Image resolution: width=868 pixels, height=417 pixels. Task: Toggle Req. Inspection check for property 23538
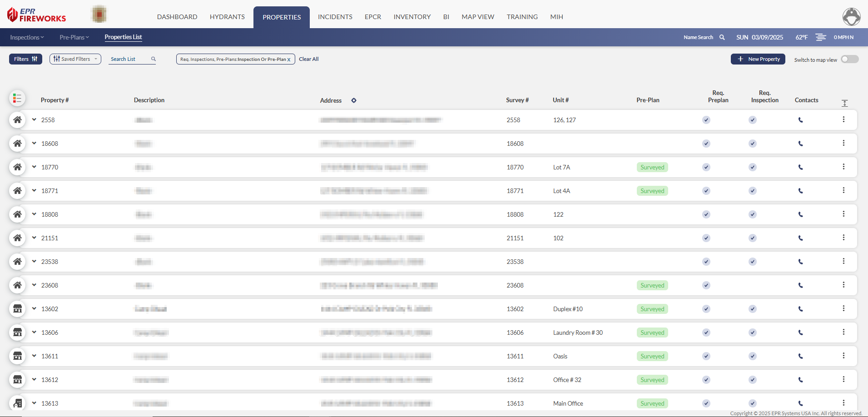753,262
